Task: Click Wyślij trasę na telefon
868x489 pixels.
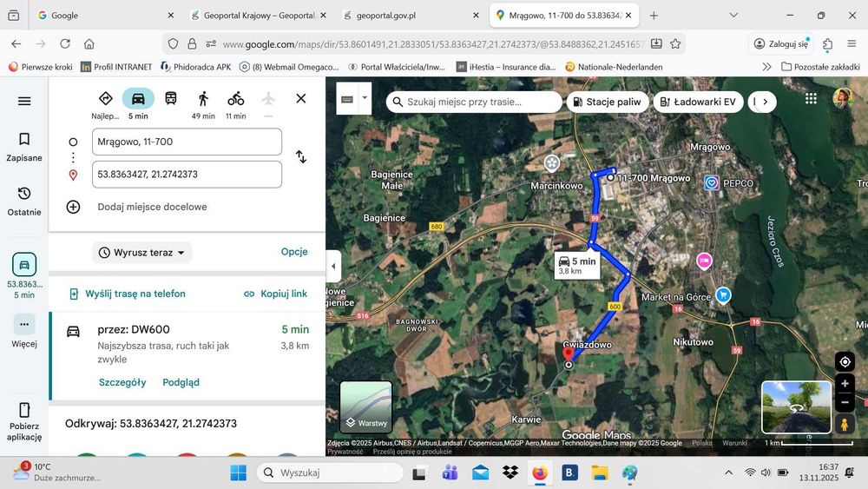Action: [x=128, y=294]
